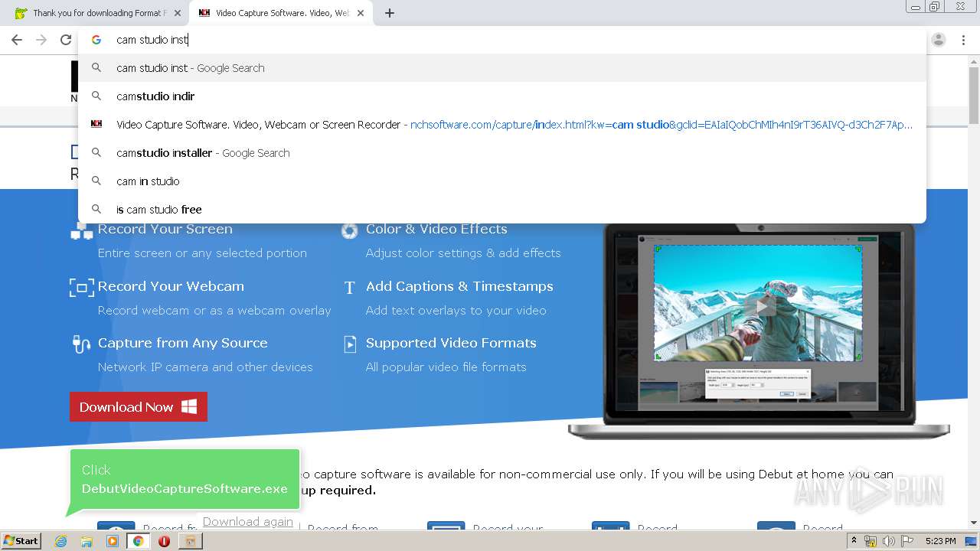The height and width of the screenshot is (551, 980).
Task: Click 'Entire screen or any selected portion' text
Action: pyautogui.click(x=202, y=253)
